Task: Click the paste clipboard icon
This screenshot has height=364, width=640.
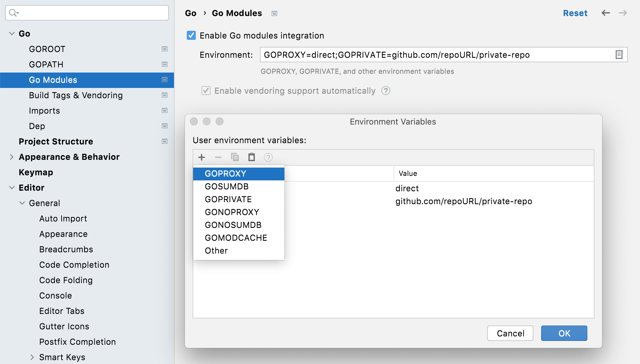Action: 252,157
